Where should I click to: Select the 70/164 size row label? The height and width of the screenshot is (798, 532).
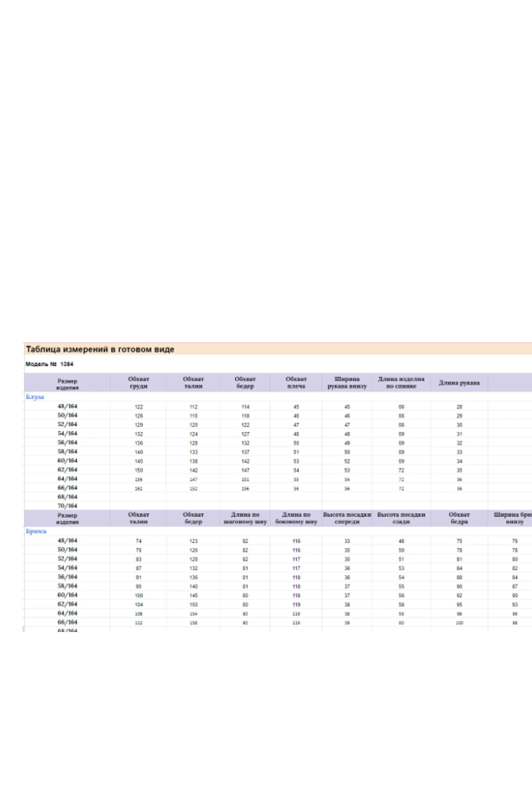[x=67, y=506]
